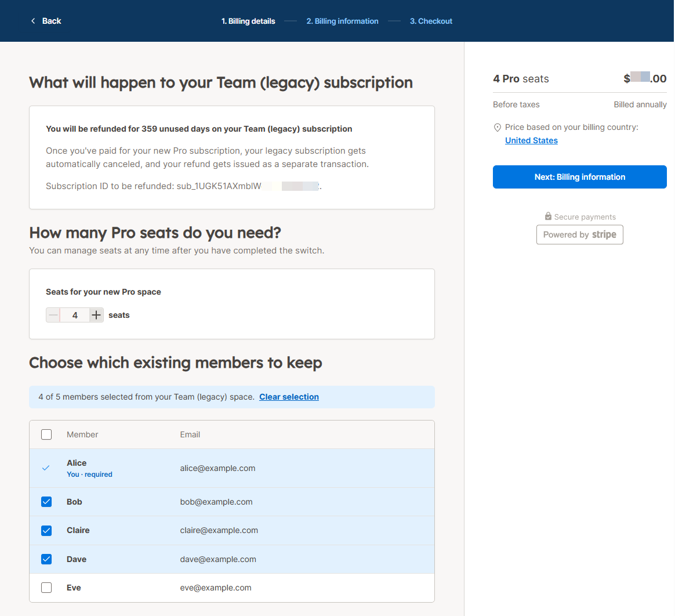Viewport: 675px width, 616px height.
Task: Click the location pin icon near billing country
Action: [x=497, y=128]
